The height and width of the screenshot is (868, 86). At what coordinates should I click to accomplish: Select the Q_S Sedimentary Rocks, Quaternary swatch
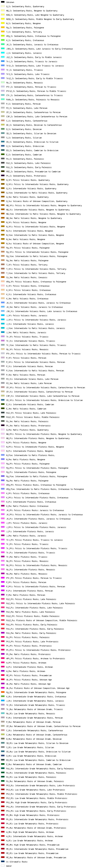point(3,6)
